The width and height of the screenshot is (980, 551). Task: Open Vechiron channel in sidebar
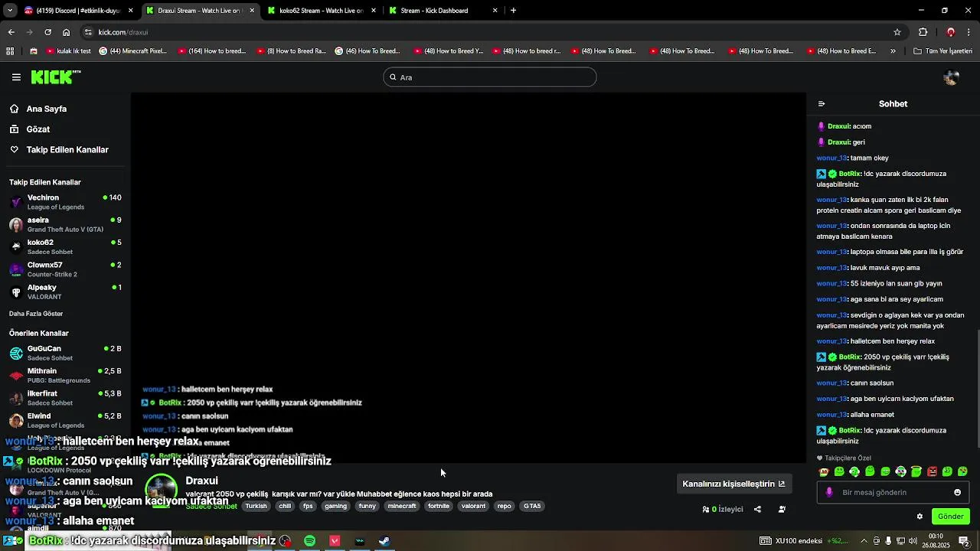pyautogui.click(x=66, y=202)
